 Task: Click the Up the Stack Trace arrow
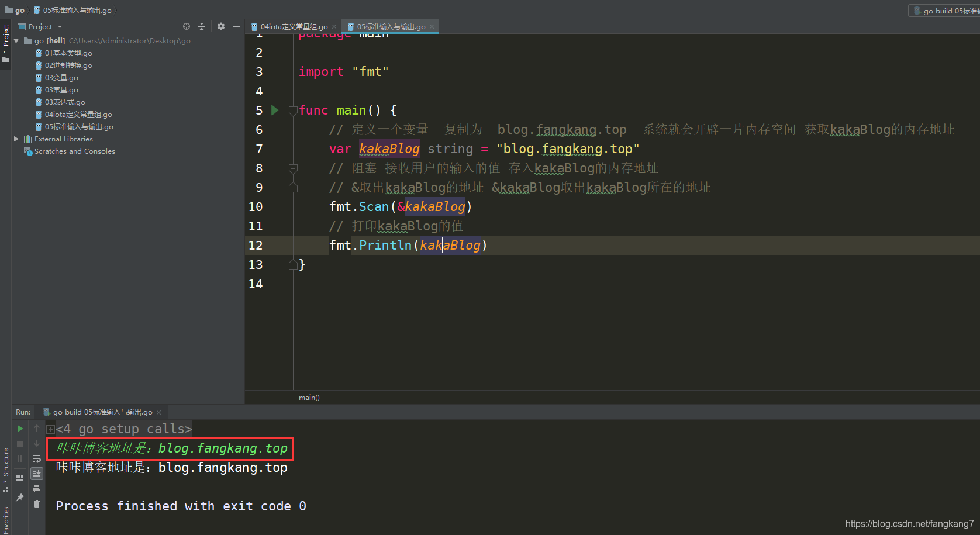click(37, 428)
